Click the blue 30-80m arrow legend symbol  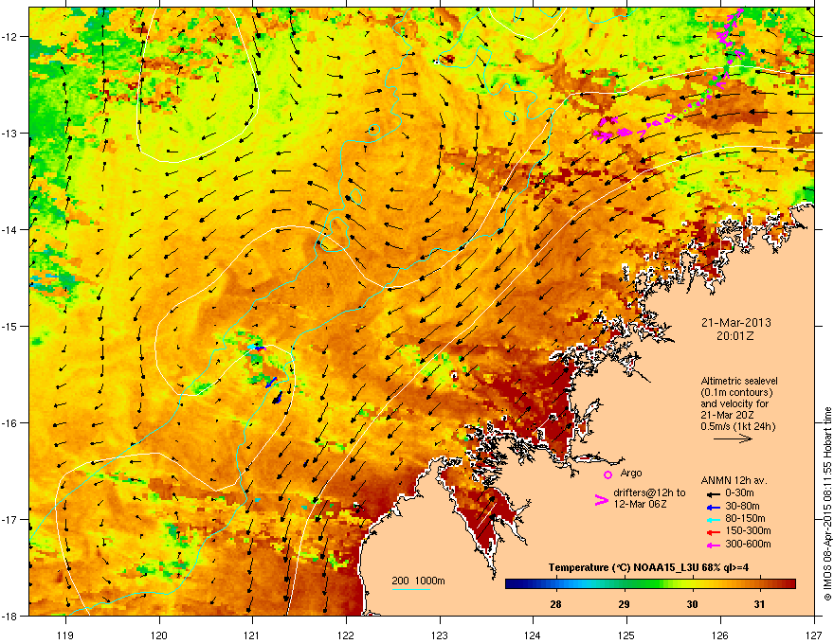pyautogui.click(x=714, y=507)
